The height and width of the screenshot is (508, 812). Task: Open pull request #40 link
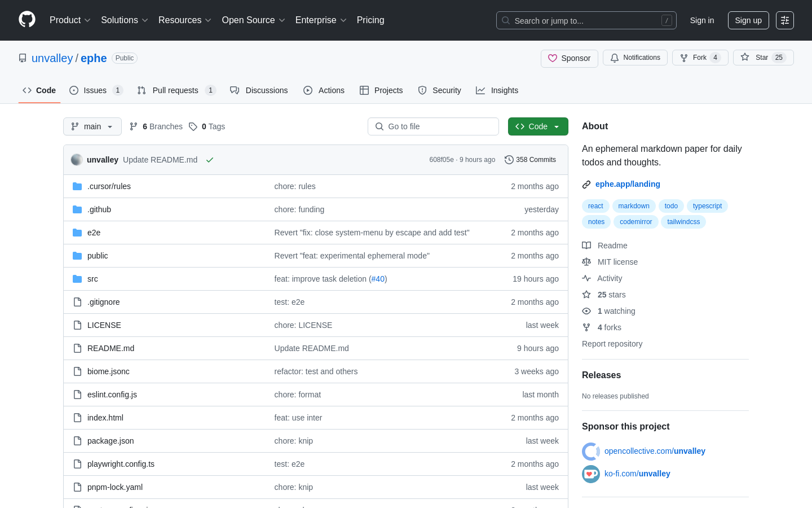pyautogui.click(x=378, y=279)
